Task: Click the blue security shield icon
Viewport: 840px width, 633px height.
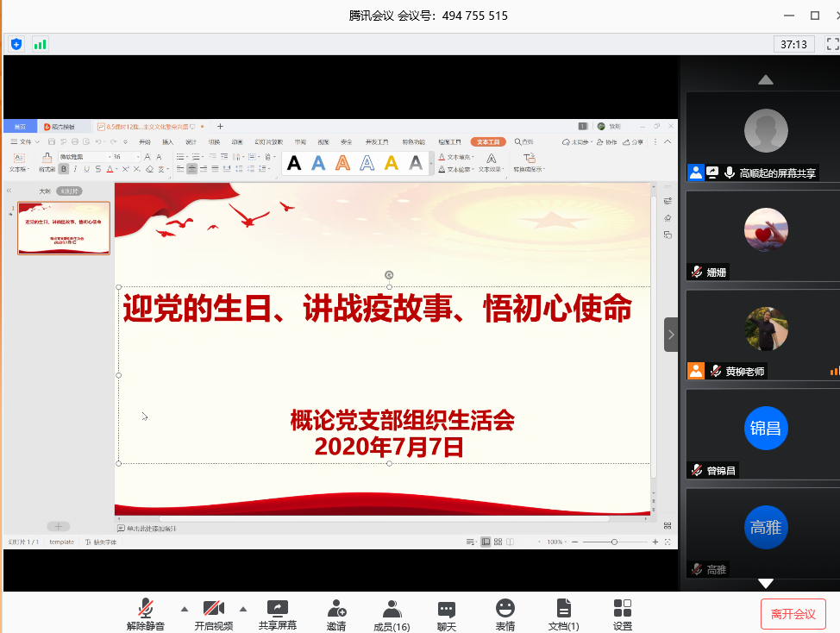Action: tap(16, 44)
